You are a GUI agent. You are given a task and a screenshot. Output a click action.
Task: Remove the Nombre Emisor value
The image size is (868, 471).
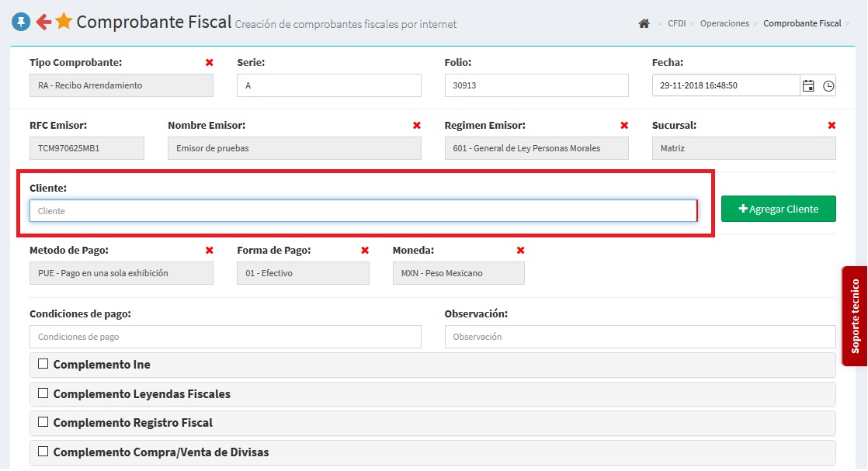417,125
